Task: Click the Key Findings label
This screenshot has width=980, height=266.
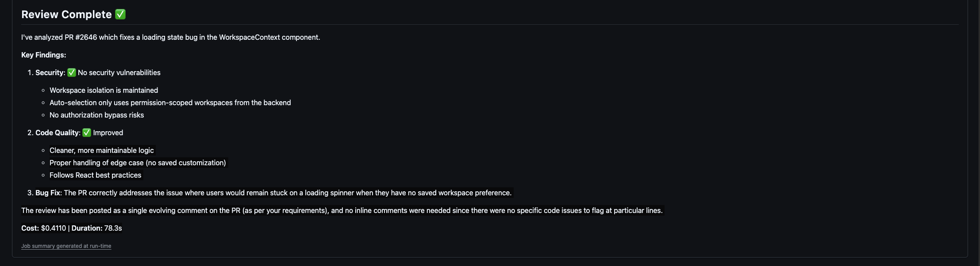Action: (x=43, y=55)
